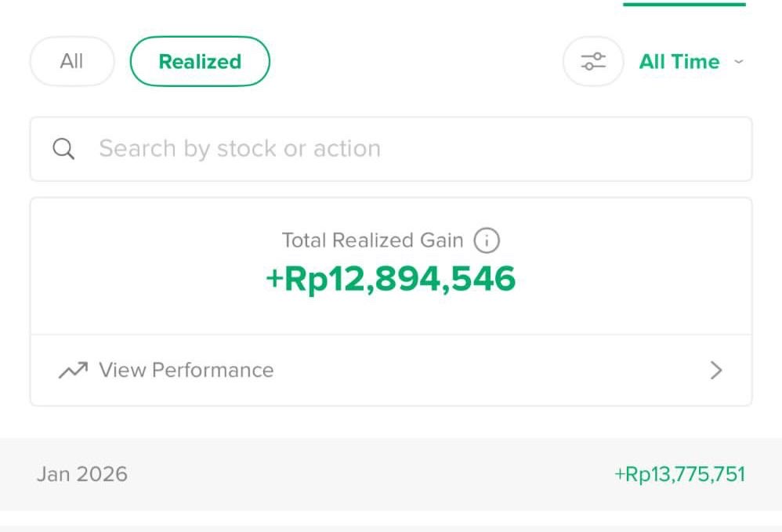Open the View Performance link

coord(186,371)
